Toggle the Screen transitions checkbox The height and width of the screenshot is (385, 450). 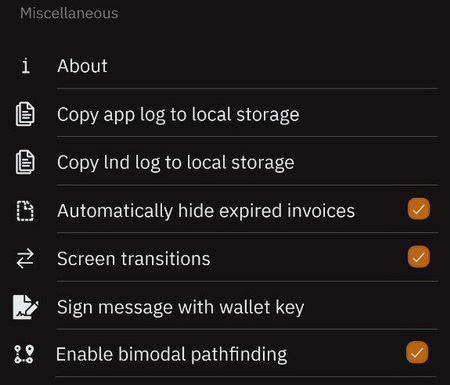(x=419, y=257)
